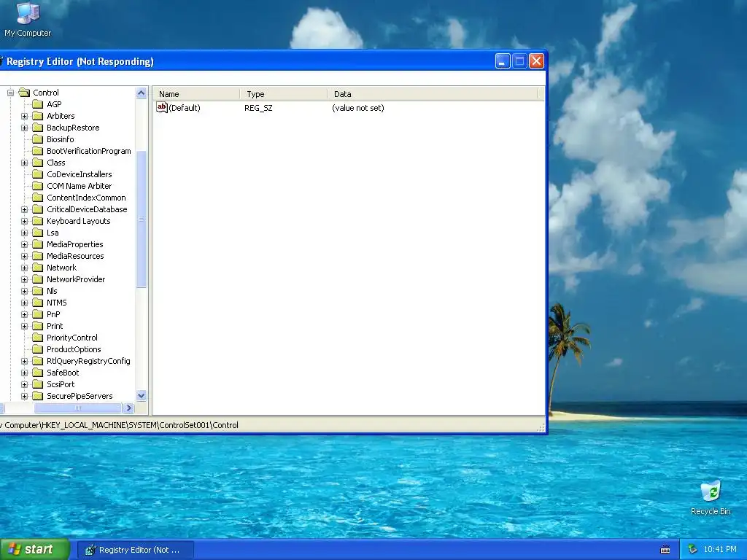Sort values by the Data column header
747x560 pixels.
point(433,94)
